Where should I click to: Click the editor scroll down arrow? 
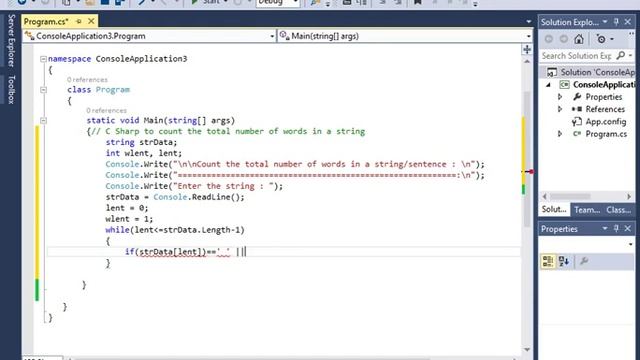pyautogui.click(x=527, y=350)
